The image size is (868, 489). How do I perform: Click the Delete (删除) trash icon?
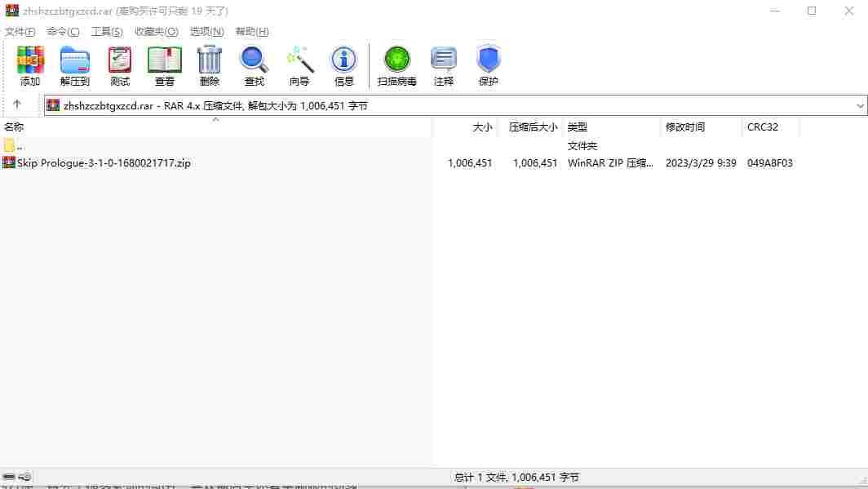[209, 66]
